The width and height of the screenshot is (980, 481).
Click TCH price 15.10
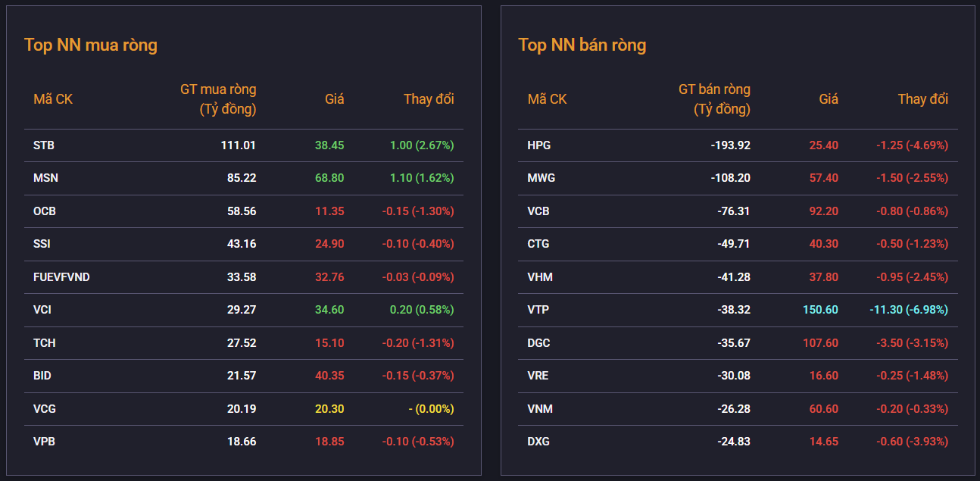329,343
